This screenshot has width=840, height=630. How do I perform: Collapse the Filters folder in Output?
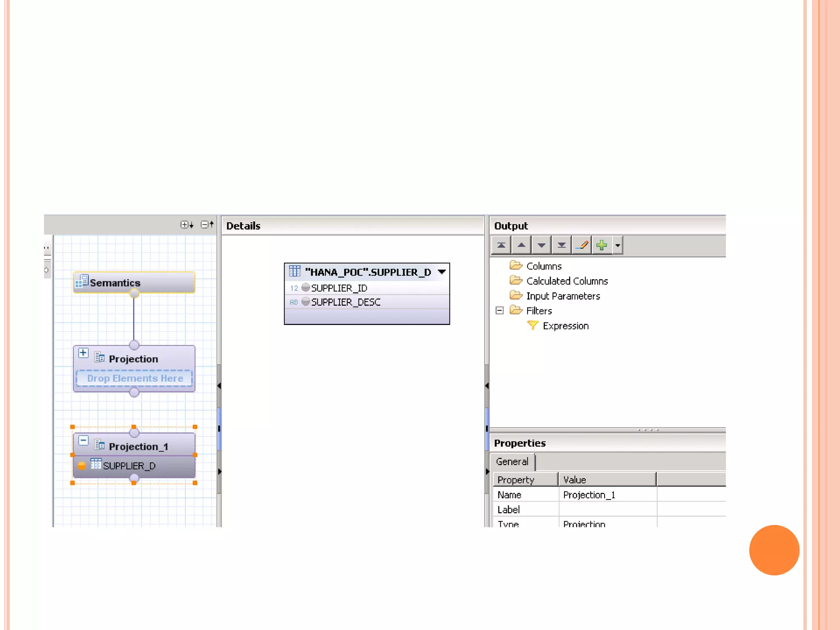pyautogui.click(x=500, y=310)
